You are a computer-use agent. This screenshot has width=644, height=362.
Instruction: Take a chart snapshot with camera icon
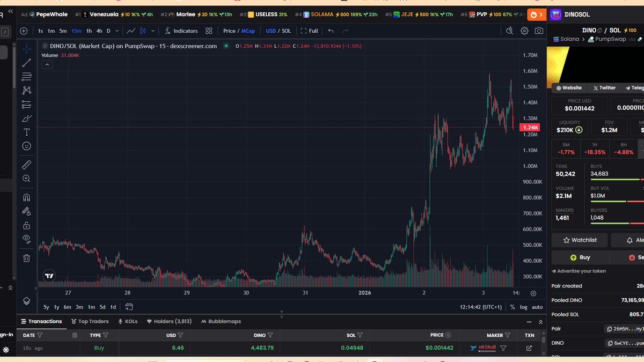pyautogui.click(x=538, y=31)
